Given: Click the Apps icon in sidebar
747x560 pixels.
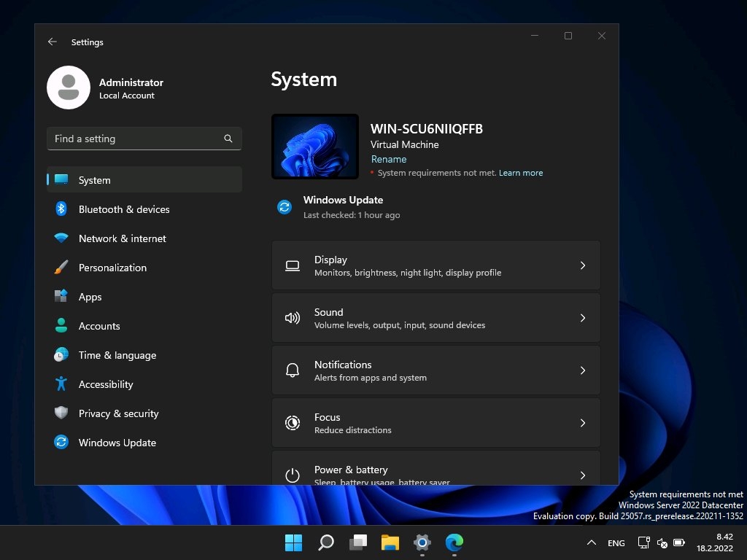Looking at the screenshot, I should (61, 296).
